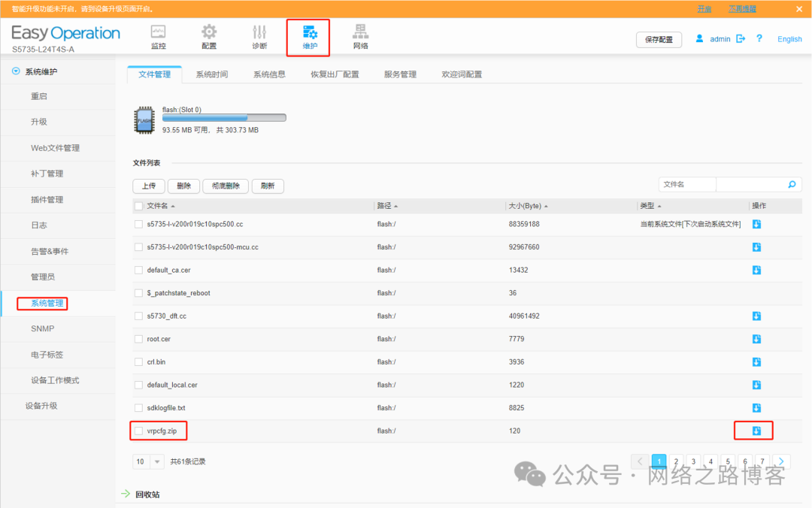The height and width of the screenshot is (508, 812).
Task: Open the help question mark icon
Action: (759, 38)
